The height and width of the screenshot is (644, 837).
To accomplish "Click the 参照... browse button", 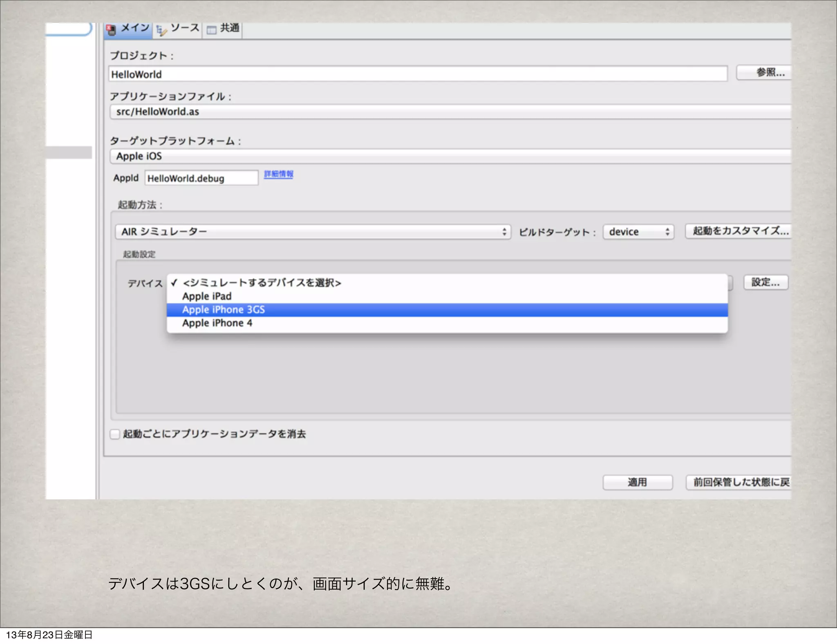I will tap(763, 73).
